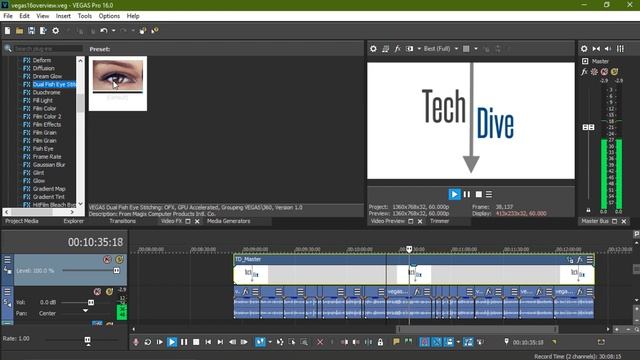Open the Options menu
The height and width of the screenshot is (360, 640).
point(109,16)
